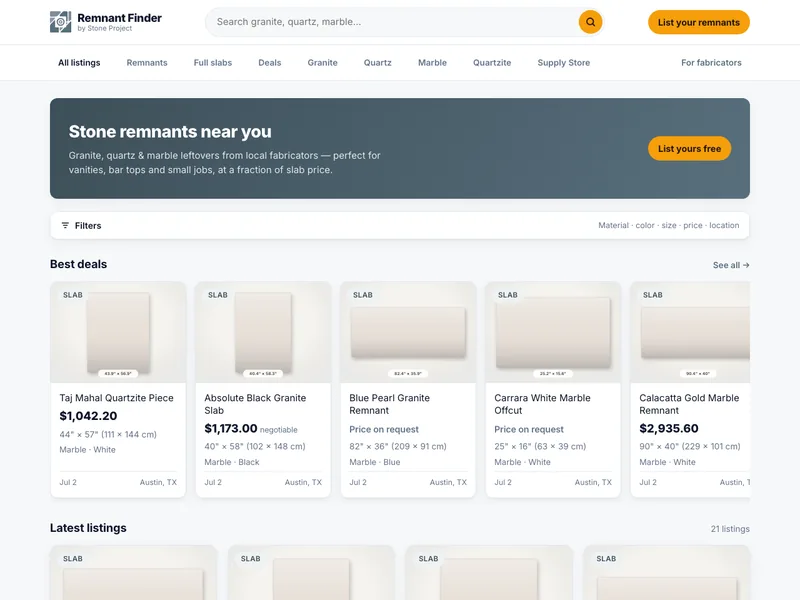Open the Carrara White Marble Offcut thumbnail

(x=553, y=332)
